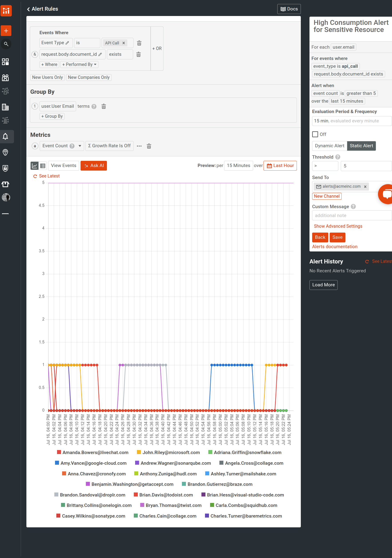This screenshot has height=558, width=392.
Task: Open the dashboards grid icon in sidebar
Action: (5, 62)
